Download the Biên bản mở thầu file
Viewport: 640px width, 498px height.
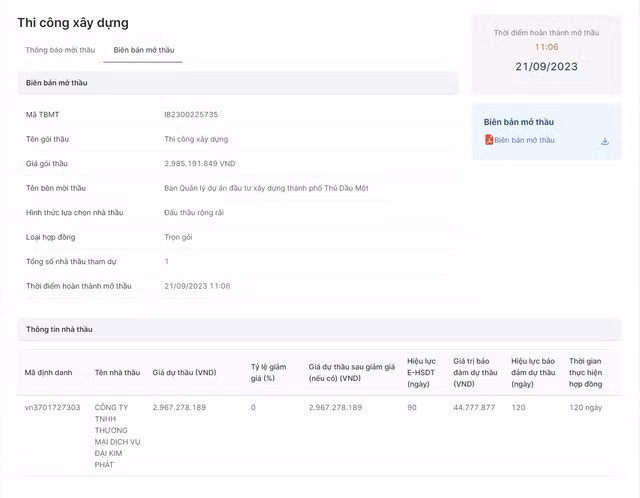pos(605,141)
